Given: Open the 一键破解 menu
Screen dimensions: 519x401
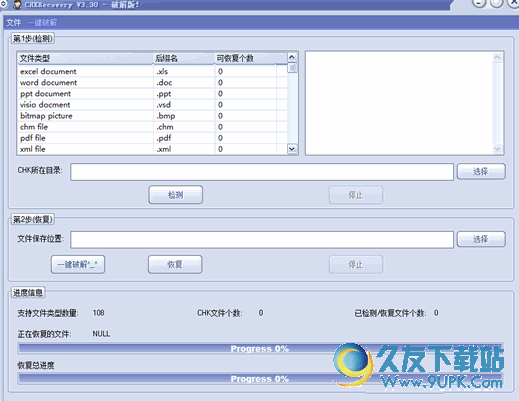Looking at the screenshot, I should click(x=42, y=23).
